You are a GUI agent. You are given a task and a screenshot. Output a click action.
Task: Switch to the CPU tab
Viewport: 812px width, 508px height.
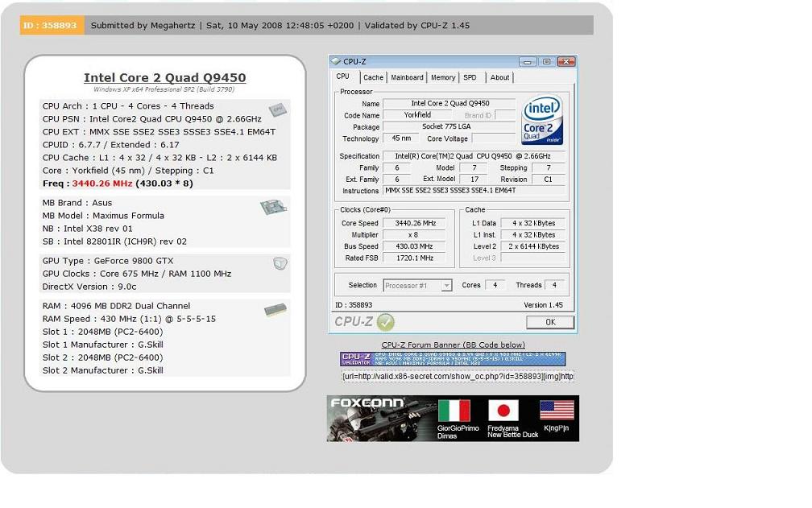343,76
